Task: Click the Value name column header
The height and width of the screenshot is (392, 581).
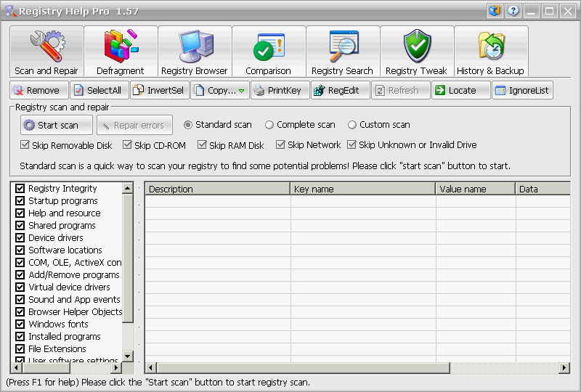Action: tap(476, 189)
